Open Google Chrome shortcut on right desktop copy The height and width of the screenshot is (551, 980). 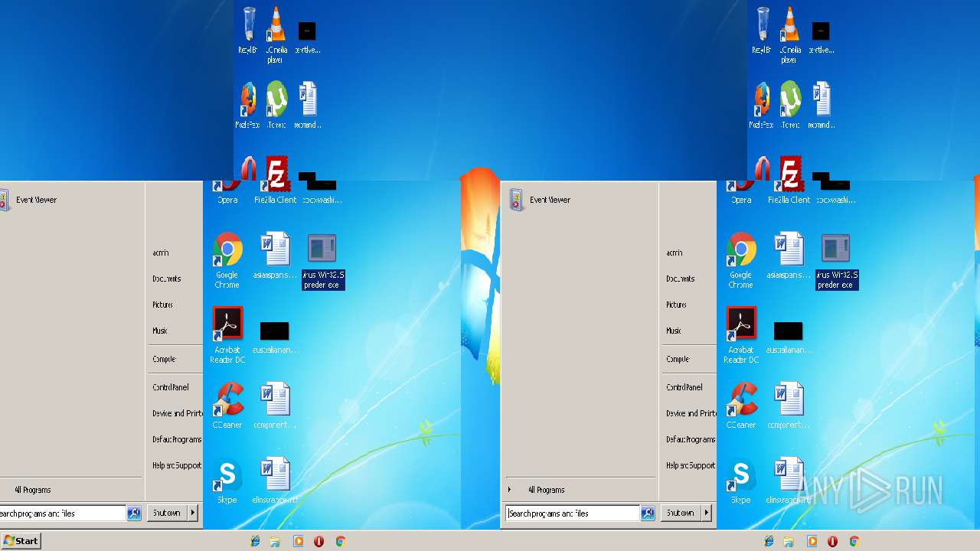[x=741, y=260]
